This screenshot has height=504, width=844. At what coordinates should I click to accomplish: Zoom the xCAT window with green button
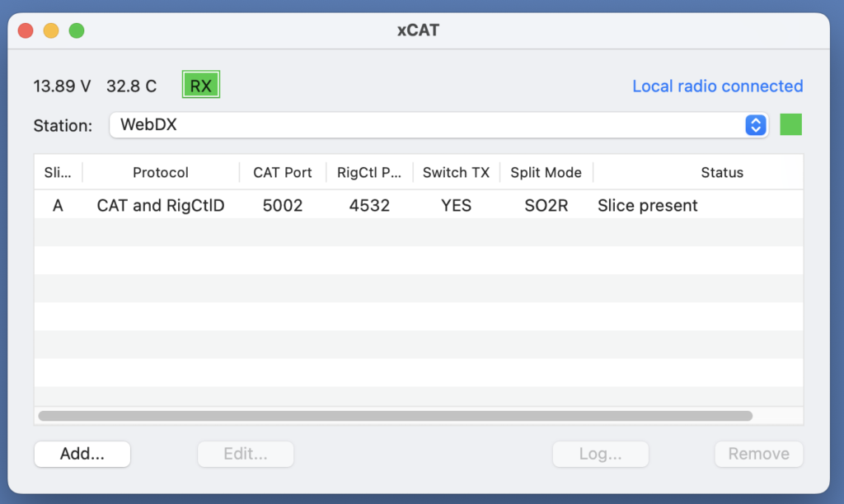[77, 30]
